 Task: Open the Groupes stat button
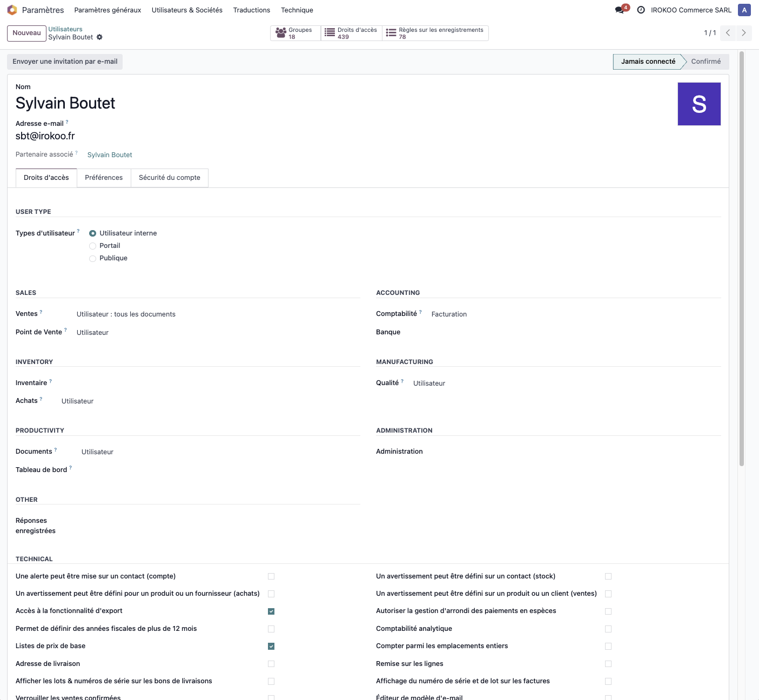click(x=295, y=33)
